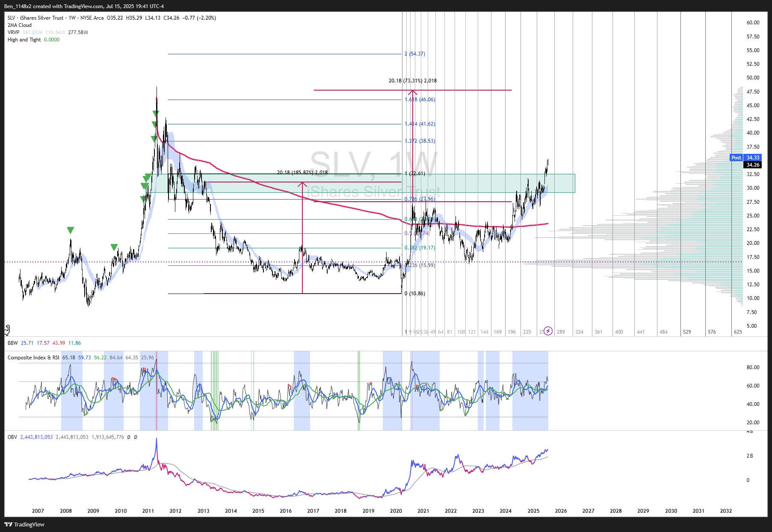The image size is (772, 532).
Task: Select the Fib level 2 (54.37) label
Action: pyautogui.click(x=415, y=54)
